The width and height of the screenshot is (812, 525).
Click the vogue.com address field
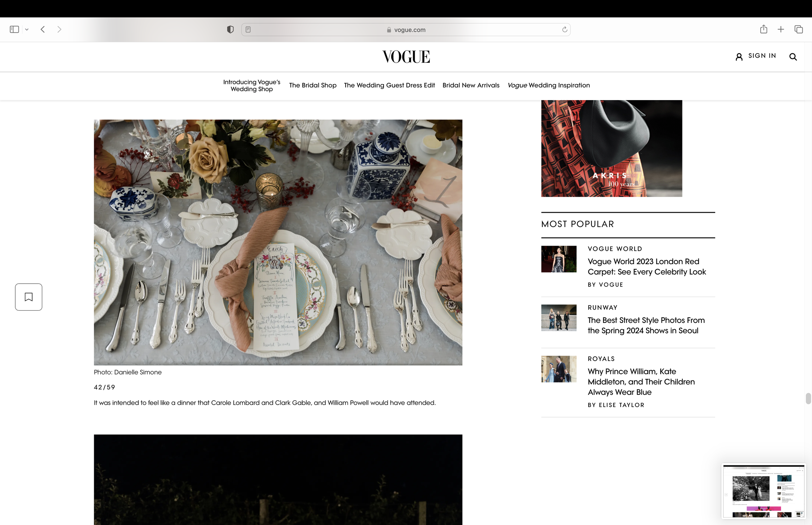tap(406, 30)
